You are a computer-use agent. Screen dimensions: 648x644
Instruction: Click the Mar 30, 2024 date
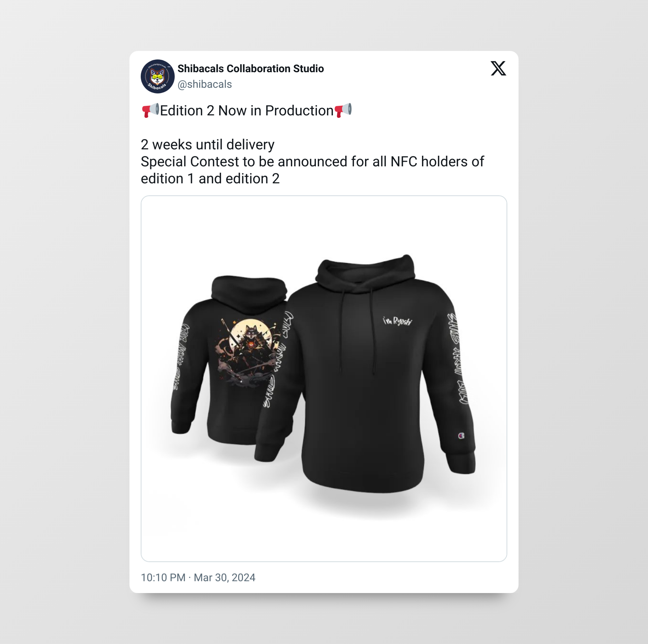(225, 577)
